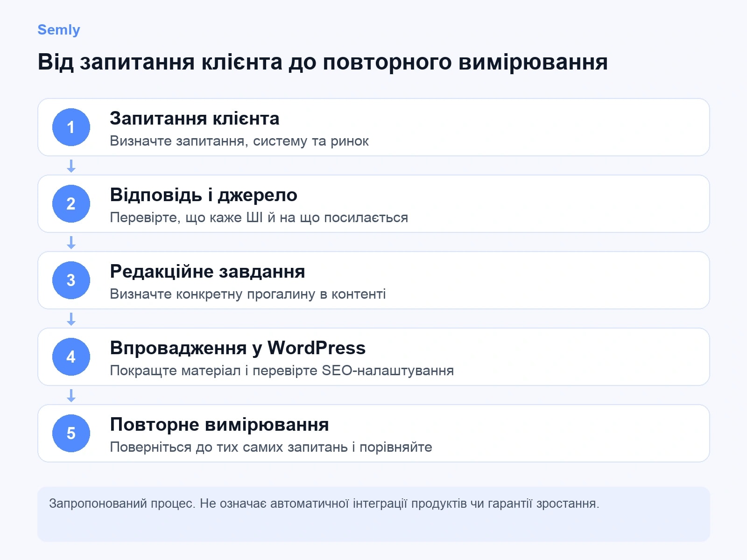Screen dimensions: 747x560
Task: Select the step 2 number circle
Action: click(x=71, y=203)
